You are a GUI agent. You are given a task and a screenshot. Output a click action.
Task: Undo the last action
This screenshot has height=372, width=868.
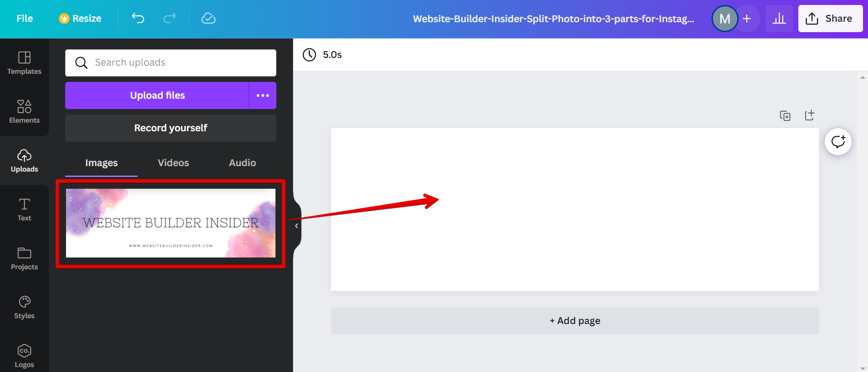pos(138,19)
